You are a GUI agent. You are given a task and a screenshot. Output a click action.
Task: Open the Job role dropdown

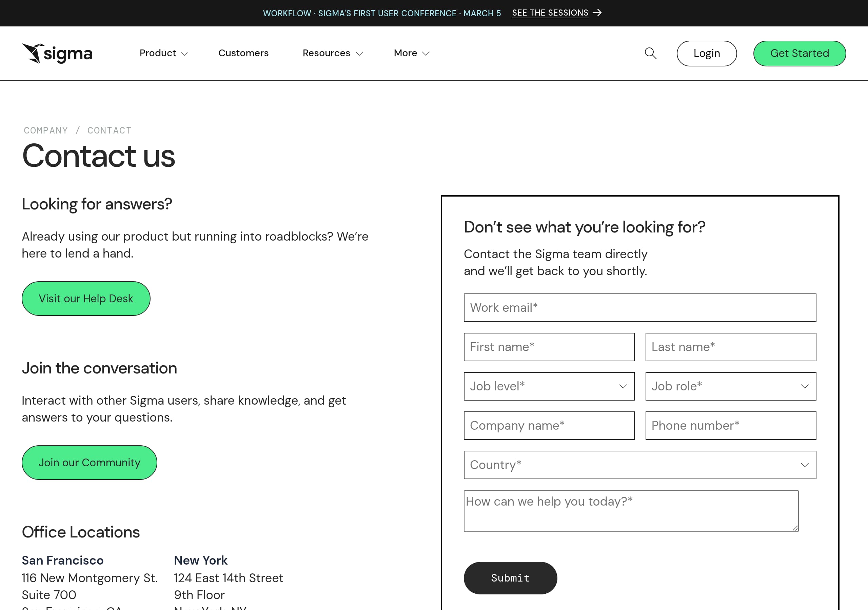coord(730,387)
